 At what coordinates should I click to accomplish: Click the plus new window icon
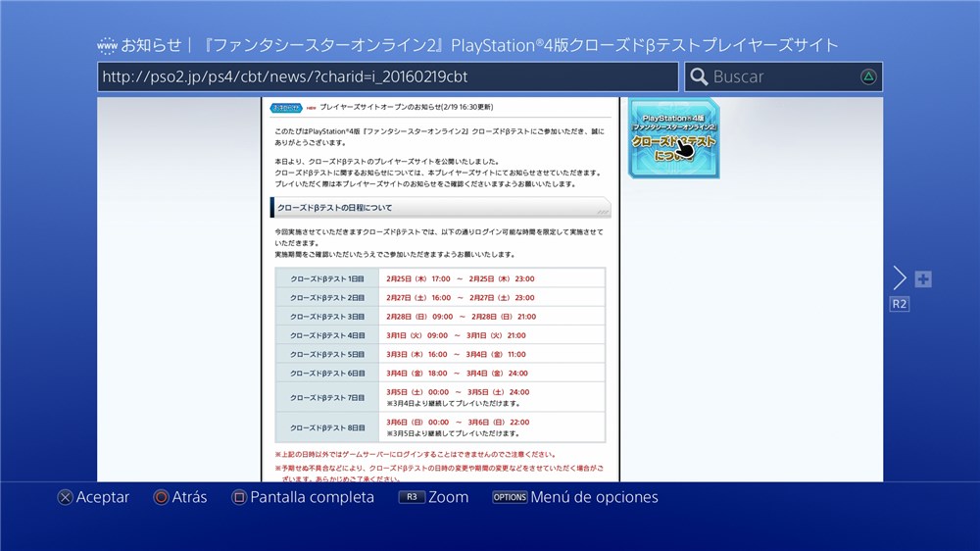click(x=923, y=279)
